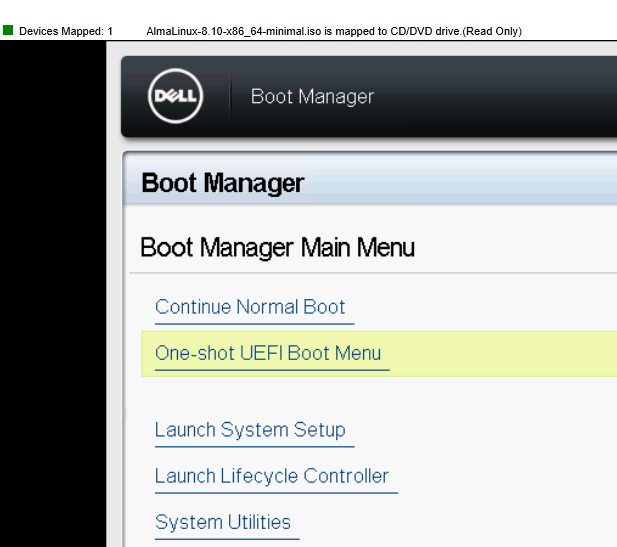Click the black console area on left
The height and width of the screenshot is (547, 617).
tap(52, 300)
